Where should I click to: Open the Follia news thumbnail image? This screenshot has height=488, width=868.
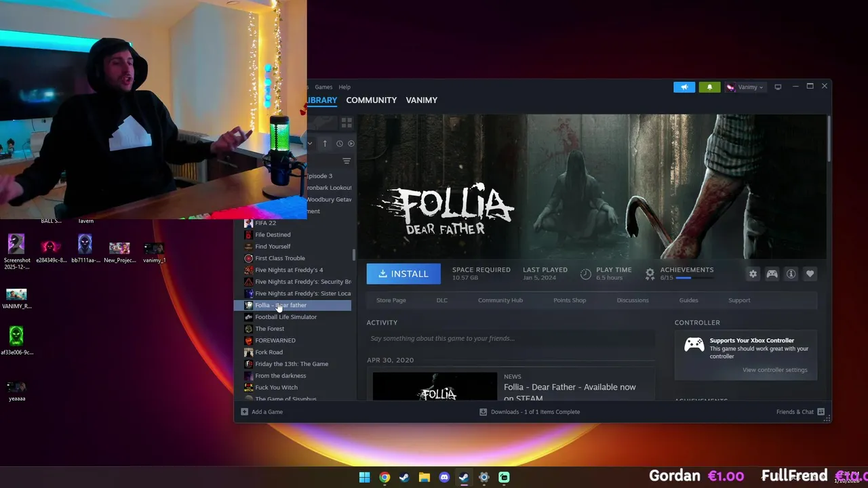[435, 386]
